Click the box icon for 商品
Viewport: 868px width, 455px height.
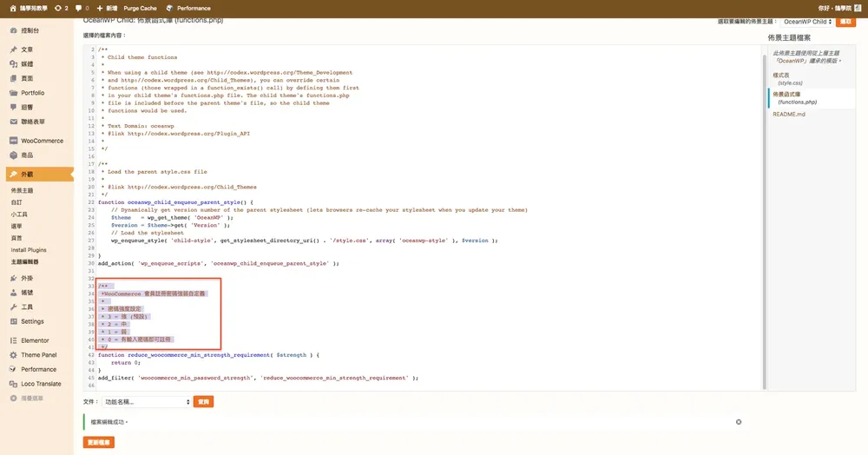[x=13, y=155]
